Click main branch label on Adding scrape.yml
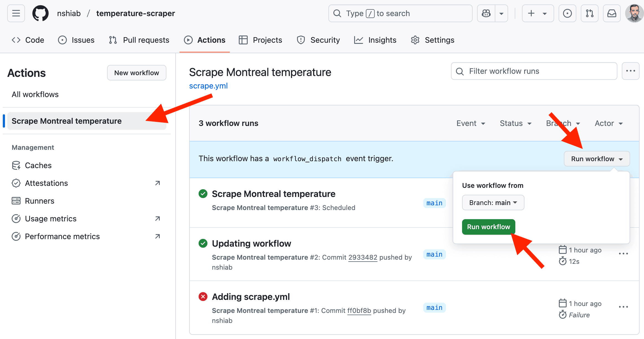 pos(434,307)
